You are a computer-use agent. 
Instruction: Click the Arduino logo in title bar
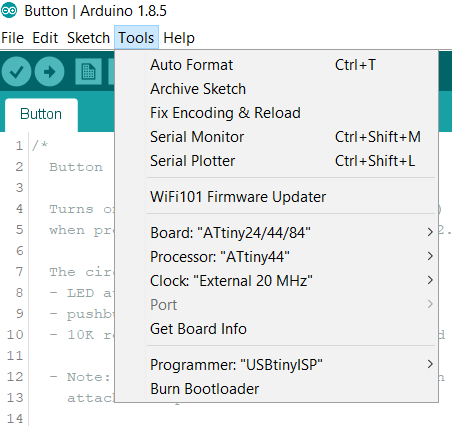pos(9,11)
